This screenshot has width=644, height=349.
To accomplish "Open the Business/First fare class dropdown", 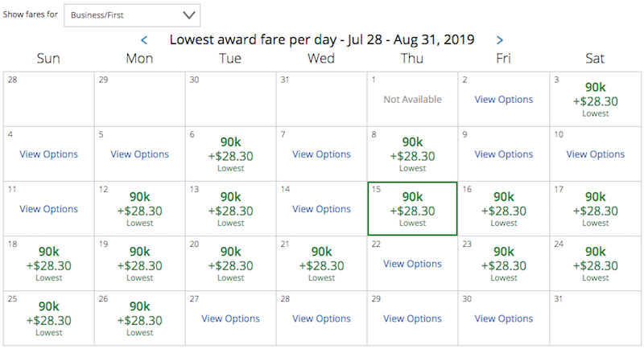I will coord(131,14).
